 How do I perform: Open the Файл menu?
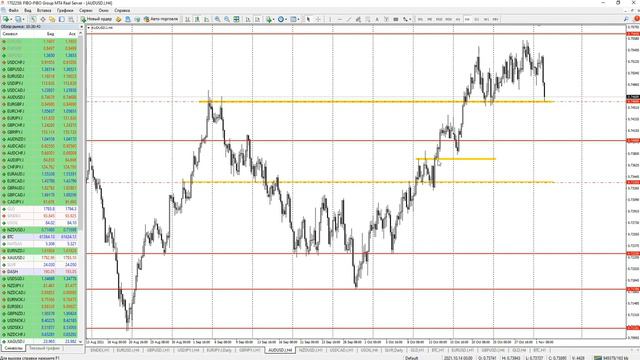pyautogui.click(x=13, y=10)
